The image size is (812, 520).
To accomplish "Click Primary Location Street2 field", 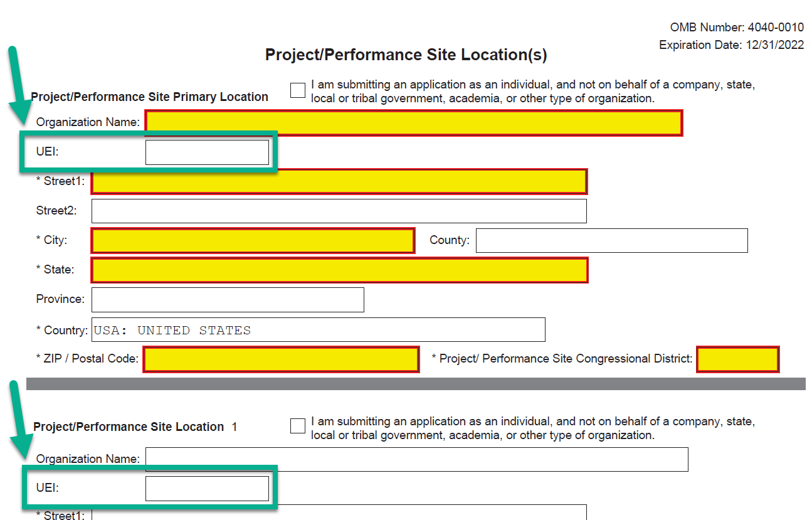I will click(339, 211).
